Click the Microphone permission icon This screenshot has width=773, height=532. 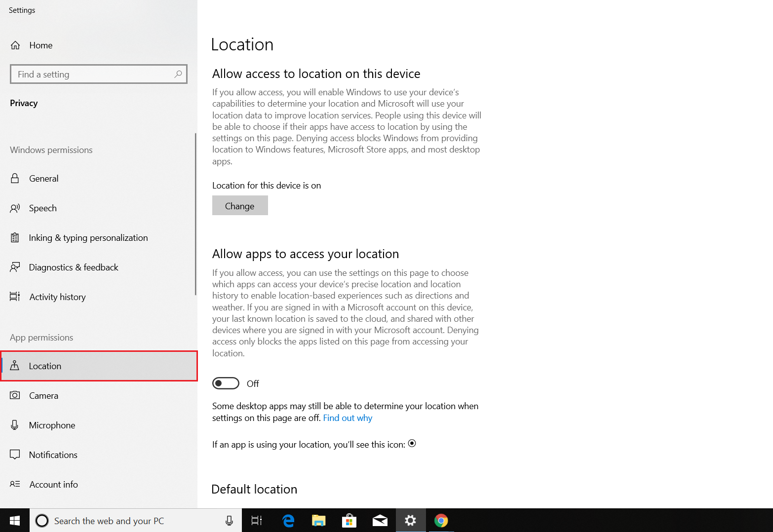pyautogui.click(x=15, y=425)
